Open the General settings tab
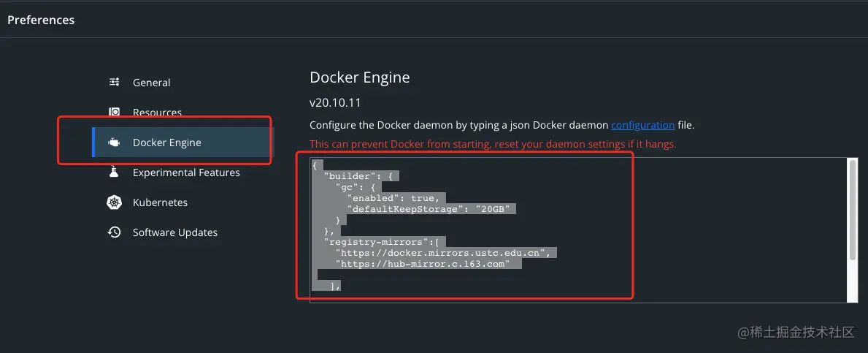 coord(152,83)
